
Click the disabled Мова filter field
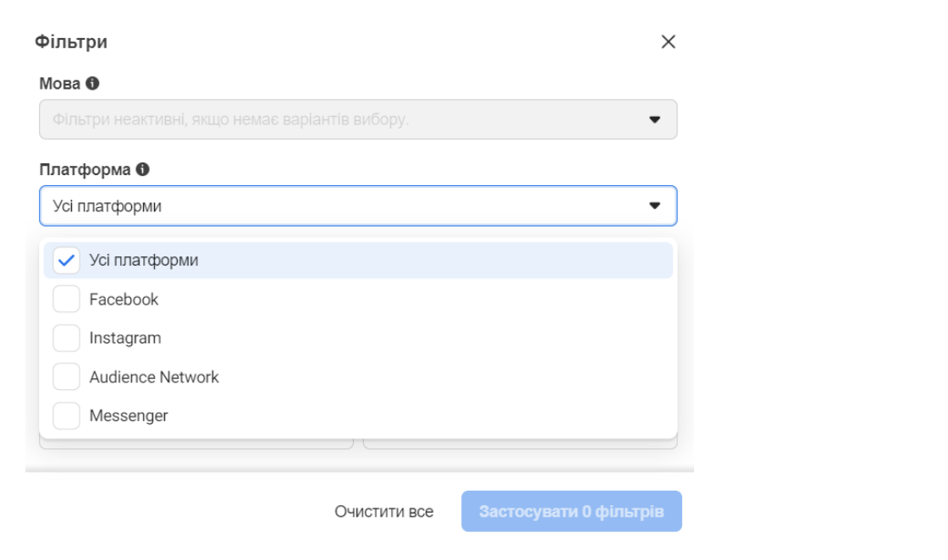tap(339, 120)
